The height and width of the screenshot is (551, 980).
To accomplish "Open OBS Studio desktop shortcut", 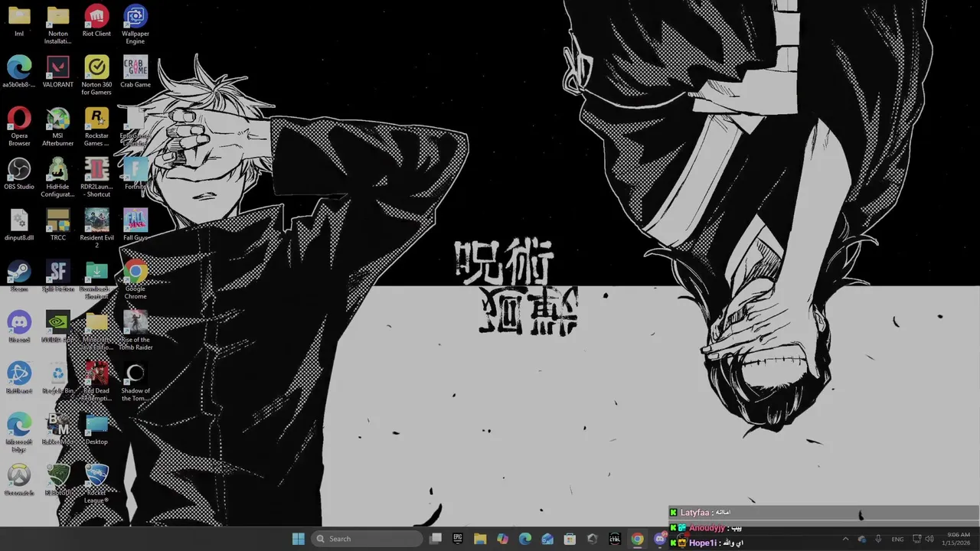I will pyautogui.click(x=19, y=174).
